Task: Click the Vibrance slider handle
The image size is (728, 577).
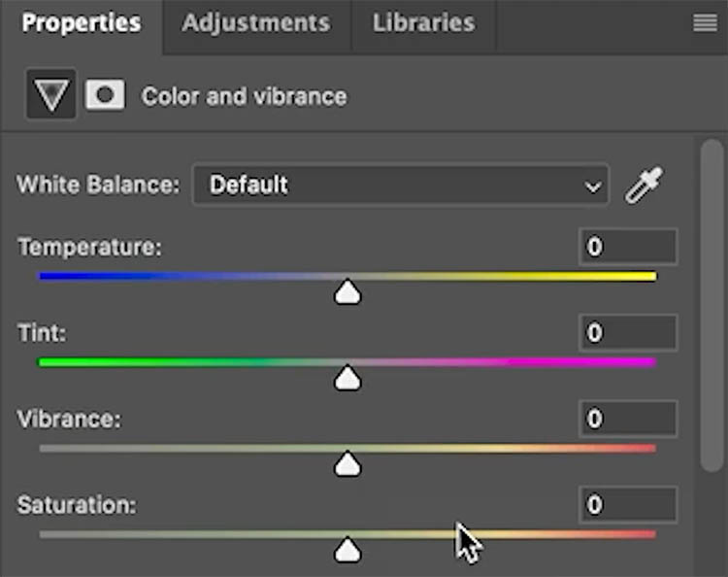Action: point(347,465)
